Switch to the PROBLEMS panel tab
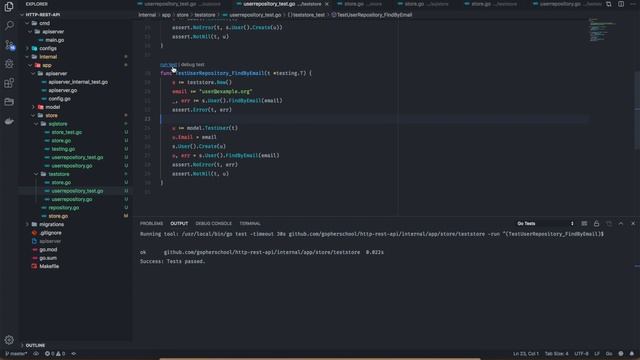This screenshot has width=640, height=360. tap(151, 224)
